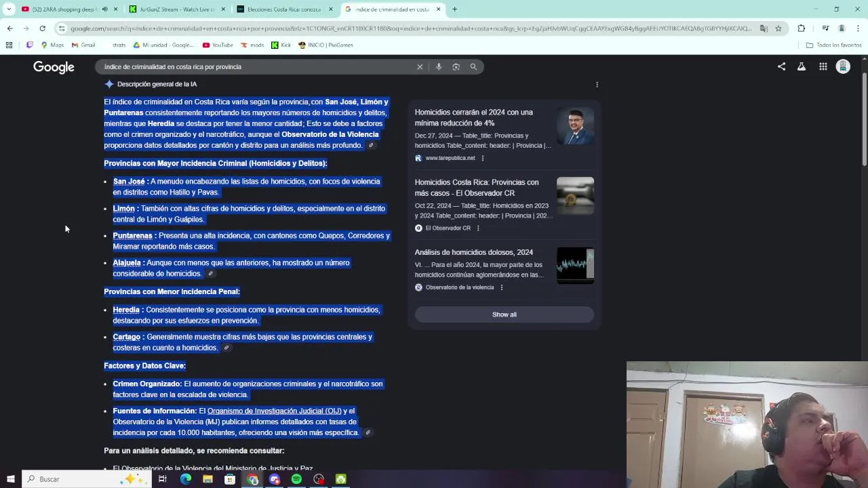Switch to JurGunZ Stream tab
The width and height of the screenshot is (868, 488).
(178, 9)
